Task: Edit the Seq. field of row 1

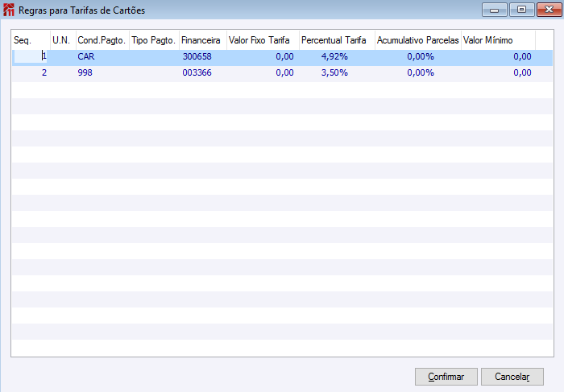Action: coord(31,56)
